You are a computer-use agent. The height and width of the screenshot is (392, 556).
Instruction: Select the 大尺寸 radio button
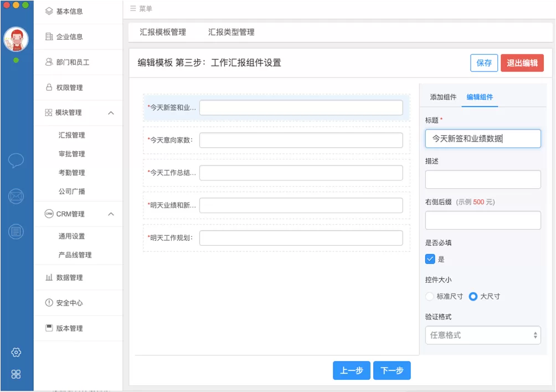473,296
